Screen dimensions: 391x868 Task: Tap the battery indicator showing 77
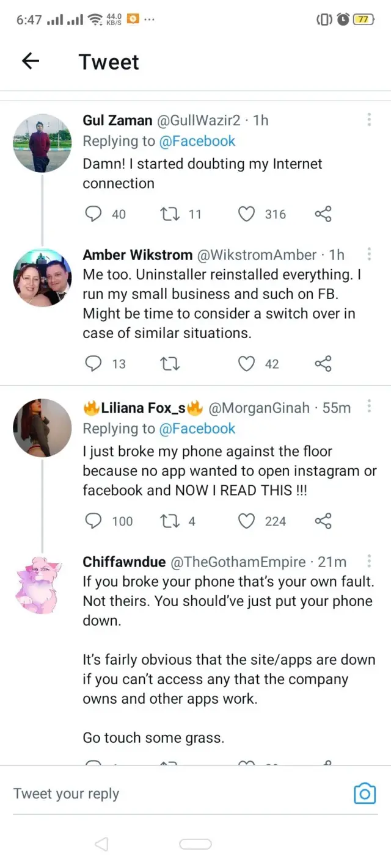(365, 19)
